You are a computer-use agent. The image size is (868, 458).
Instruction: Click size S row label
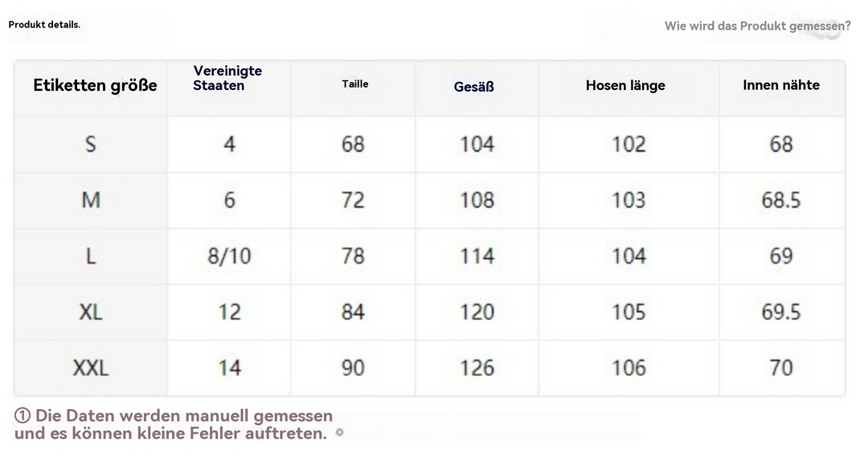(91, 145)
